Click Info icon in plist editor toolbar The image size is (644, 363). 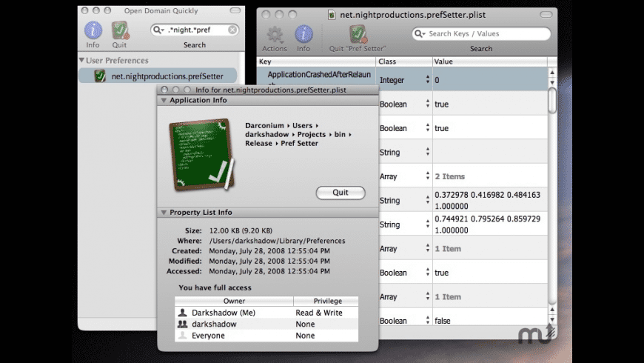(x=303, y=36)
